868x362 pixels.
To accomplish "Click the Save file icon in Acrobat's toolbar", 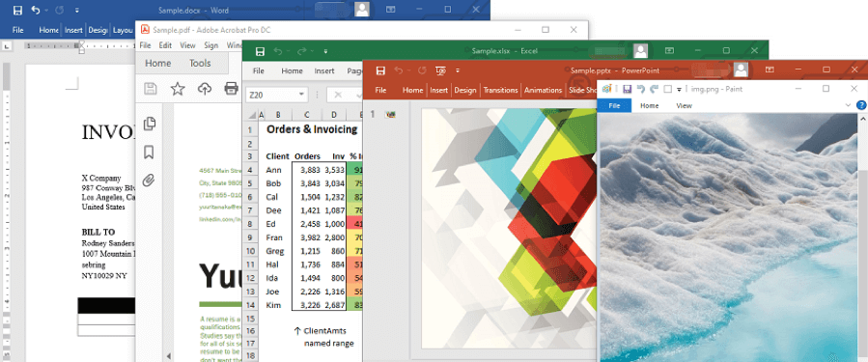I will point(150,89).
